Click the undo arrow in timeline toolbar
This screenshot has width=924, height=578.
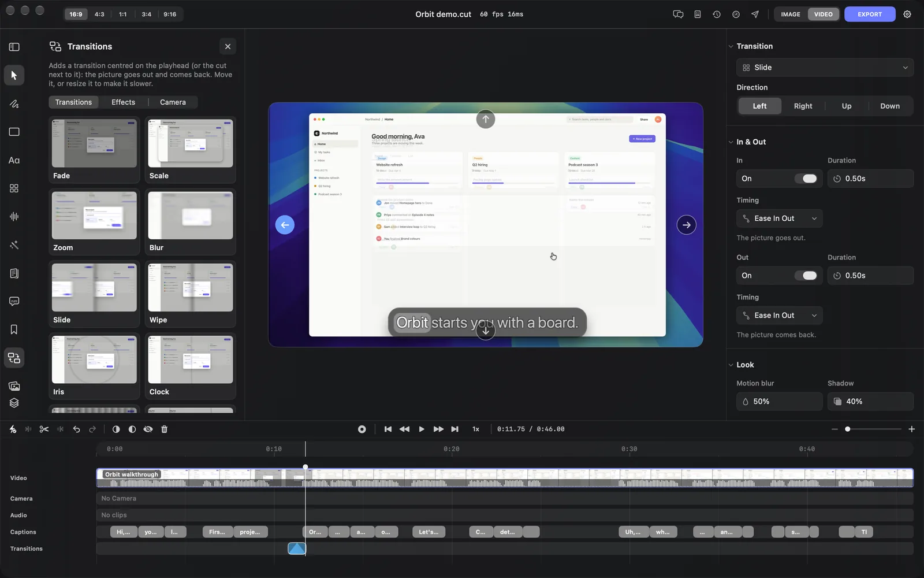[76, 429]
